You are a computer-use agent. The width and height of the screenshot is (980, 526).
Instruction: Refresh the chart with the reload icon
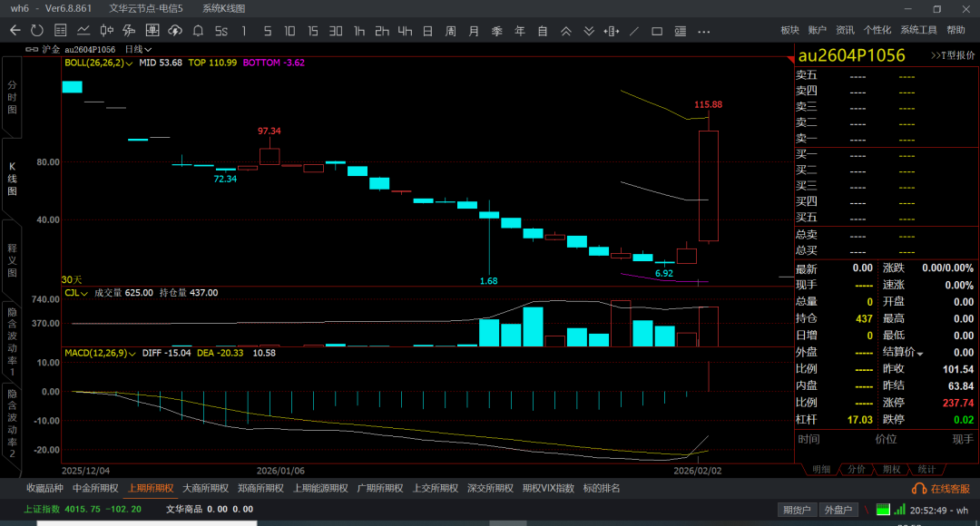37,30
